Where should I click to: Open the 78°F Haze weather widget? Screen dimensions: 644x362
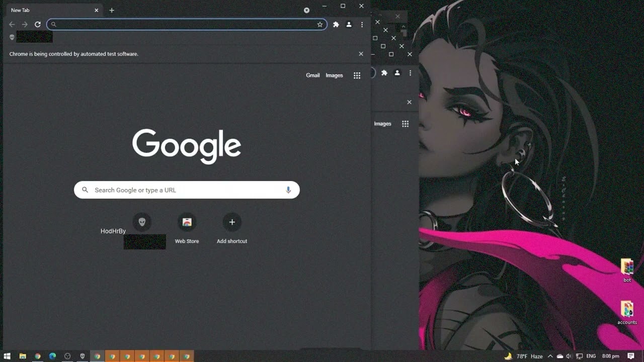pos(524,356)
